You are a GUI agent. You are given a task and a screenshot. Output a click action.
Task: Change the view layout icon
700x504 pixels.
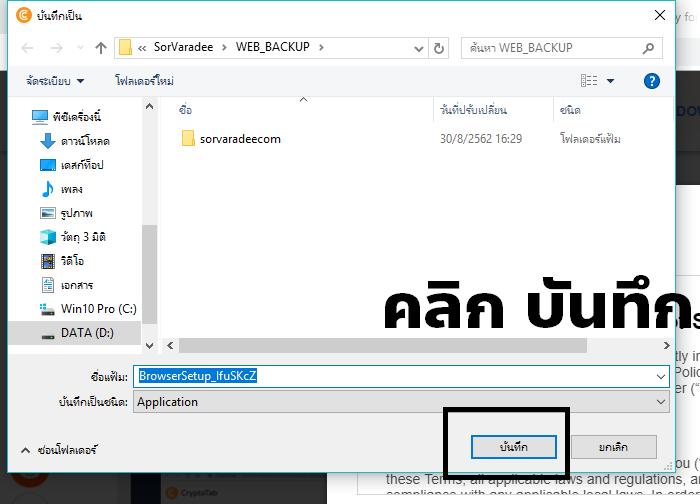coord(589,81)
